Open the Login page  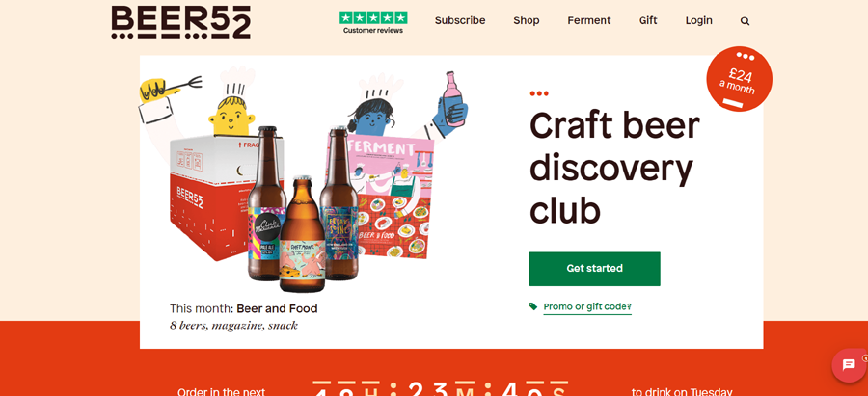(x=698, y=20)
